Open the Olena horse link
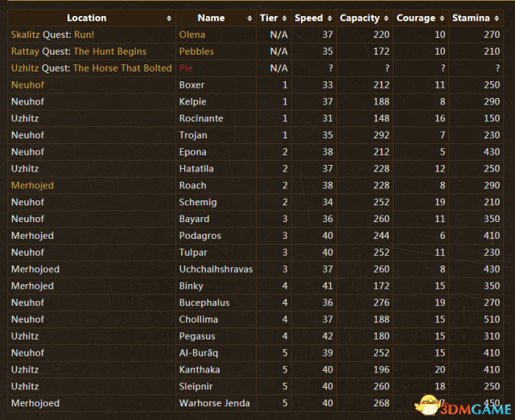The width and height of the screenshot is (515, 420). (192, 35)
